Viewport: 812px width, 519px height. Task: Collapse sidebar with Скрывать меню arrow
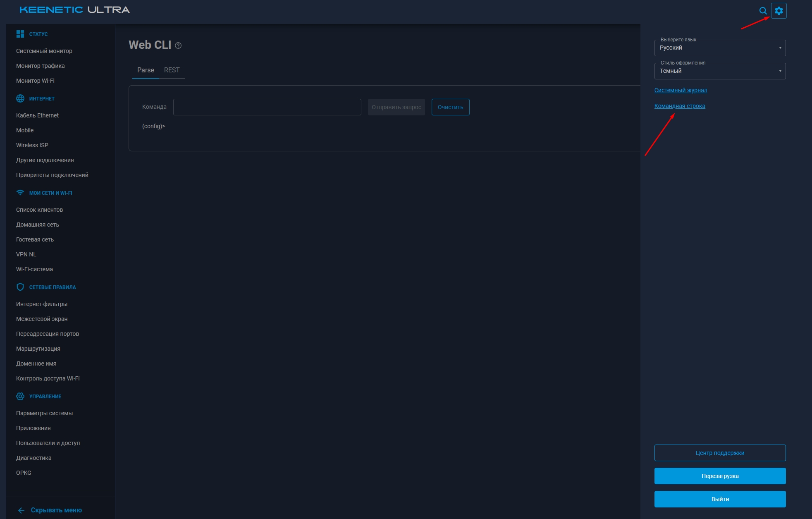tap(21, 510)
